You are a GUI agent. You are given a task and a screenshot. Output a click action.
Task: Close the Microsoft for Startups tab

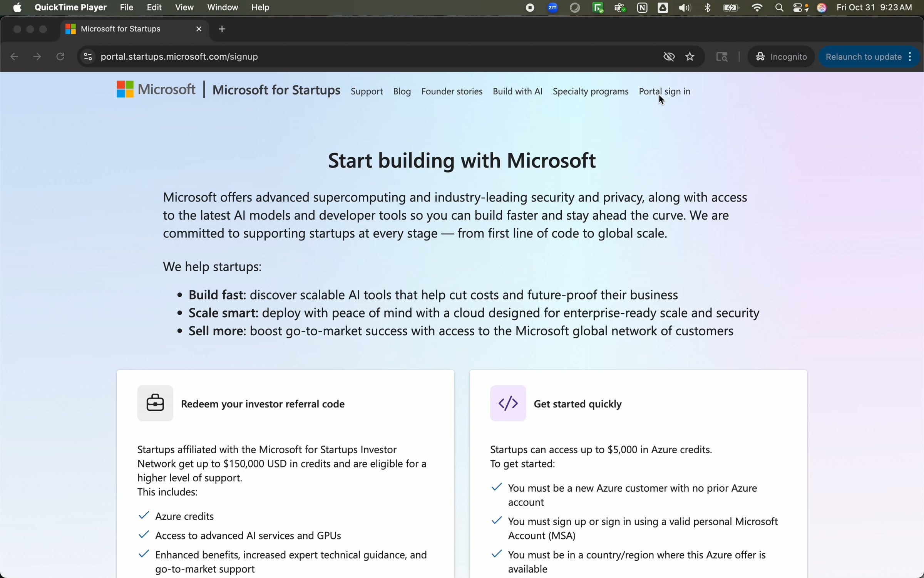coord(199,29)
